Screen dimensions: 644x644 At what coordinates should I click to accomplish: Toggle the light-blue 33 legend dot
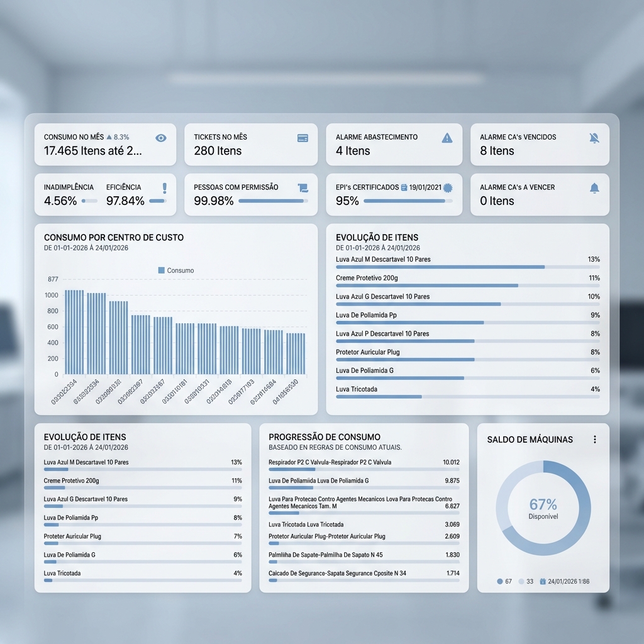(522, 582)
